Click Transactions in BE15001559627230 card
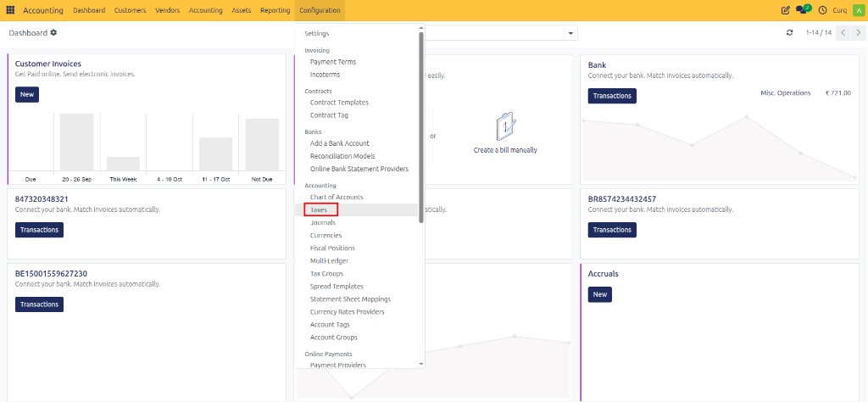 tap(39, 304)
